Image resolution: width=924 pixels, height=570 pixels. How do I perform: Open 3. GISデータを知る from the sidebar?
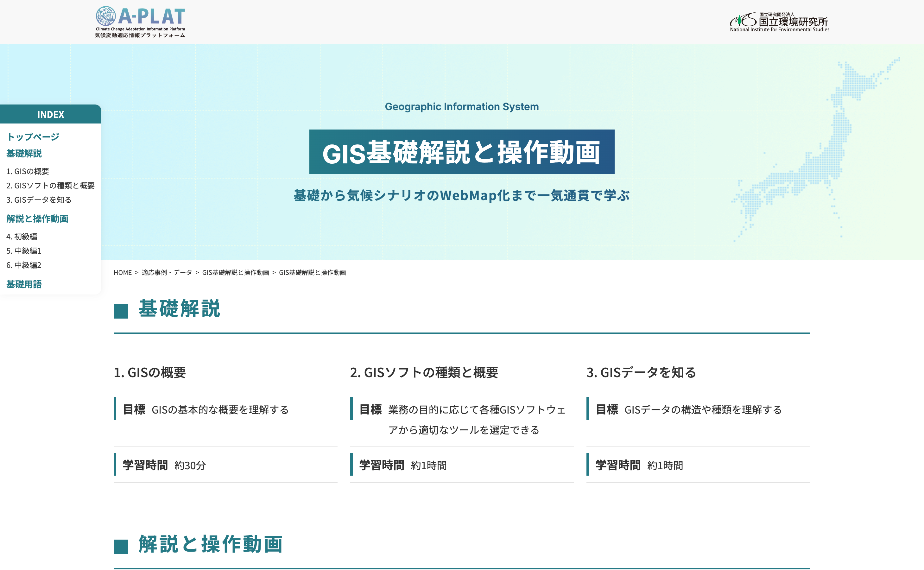coord(38,200)
